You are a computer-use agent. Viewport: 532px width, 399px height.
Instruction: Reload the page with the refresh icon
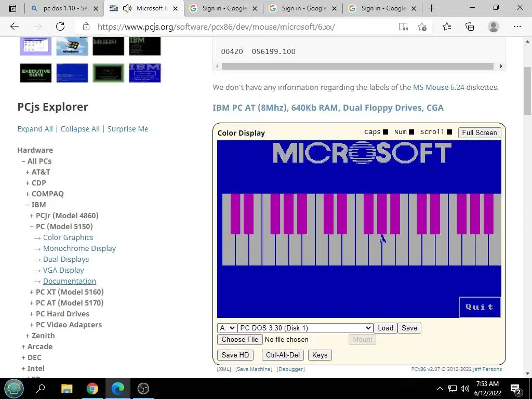click(x=60, y=26)
